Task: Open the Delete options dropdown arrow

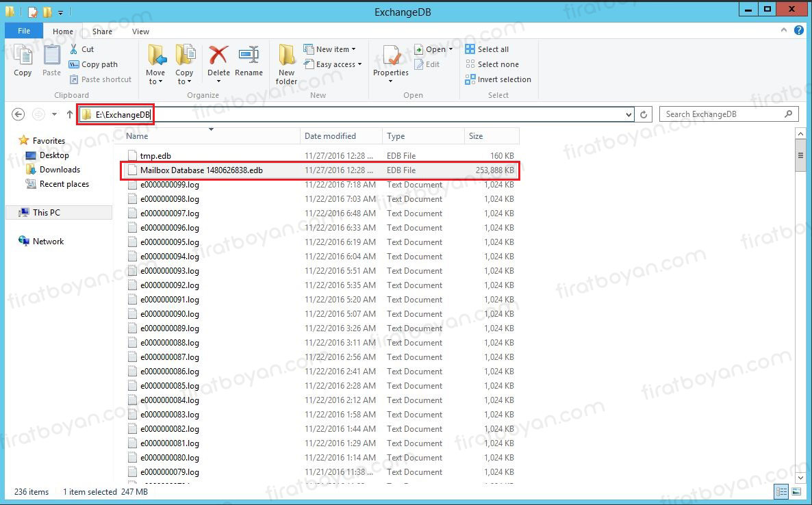Action: 218,81
